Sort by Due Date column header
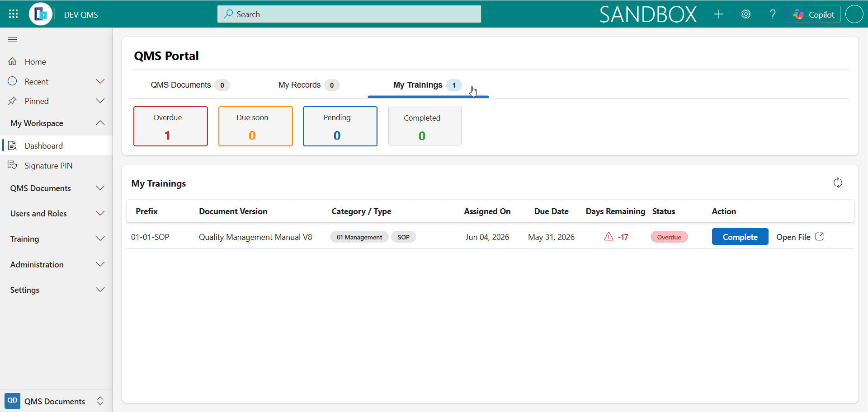868x412 pixels. click(551, 211)
